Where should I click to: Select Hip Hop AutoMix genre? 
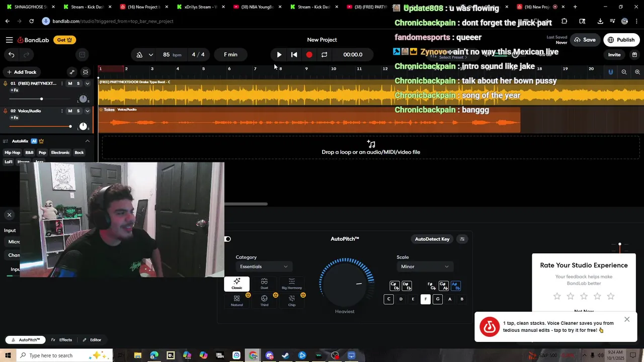point(12,152)
